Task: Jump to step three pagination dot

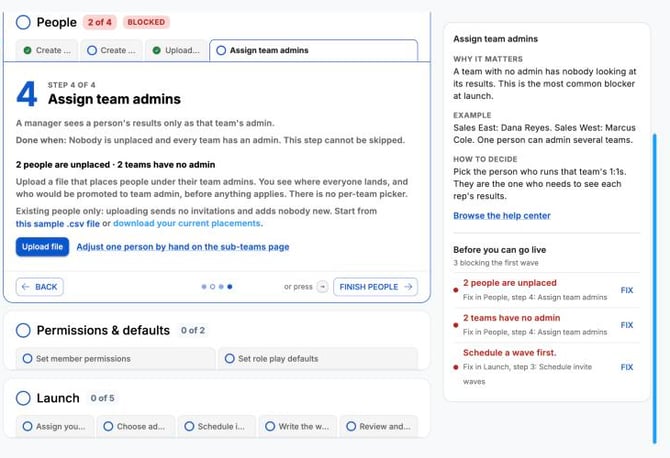Action: [x=221, y=287]
